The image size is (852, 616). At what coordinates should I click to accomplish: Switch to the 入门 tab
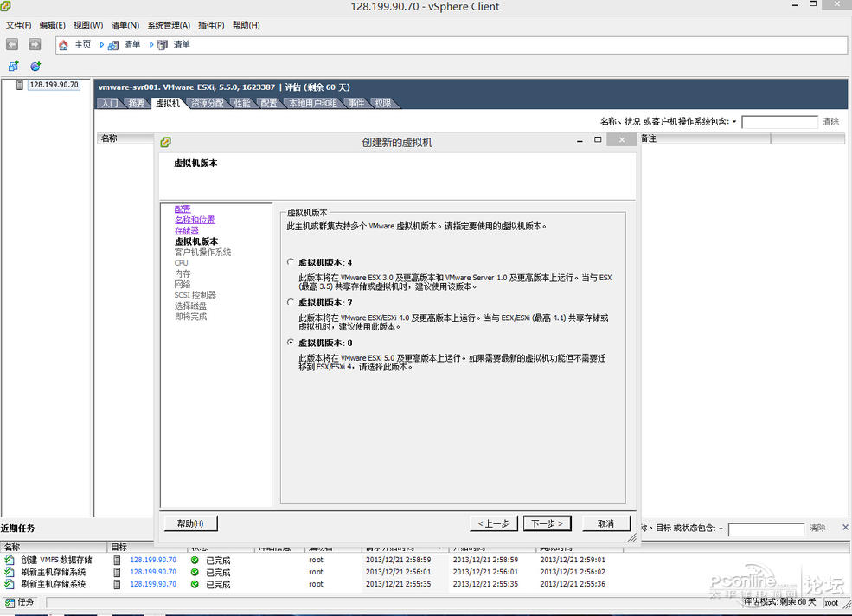[109, 103]
